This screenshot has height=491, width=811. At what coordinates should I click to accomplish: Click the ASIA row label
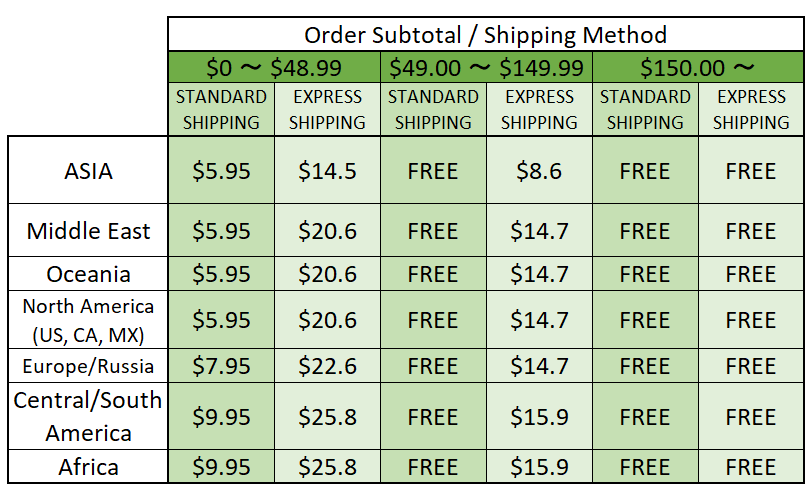[x=88, y=171]
